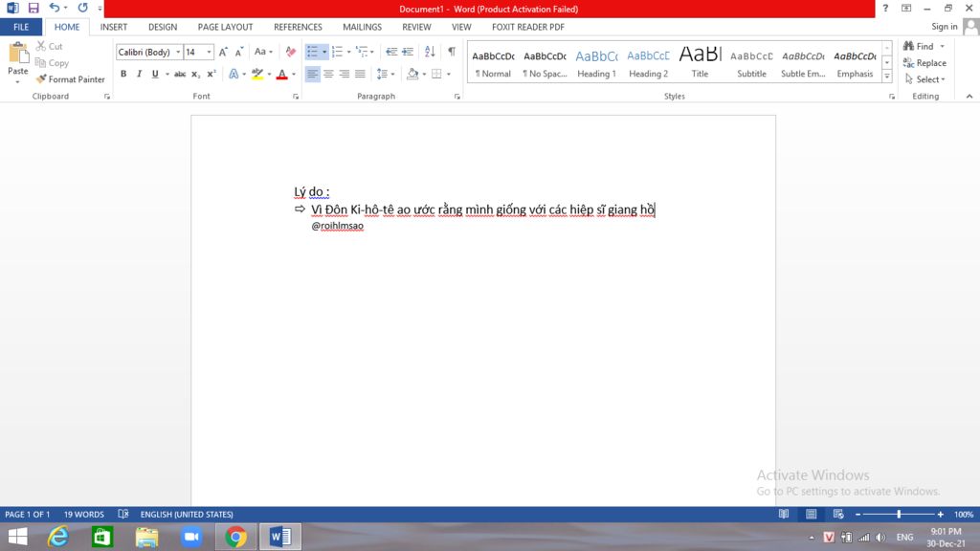This screenshot has height=551, width=980.
Task: Apply superscript formatting
Action: click(212, 74)
